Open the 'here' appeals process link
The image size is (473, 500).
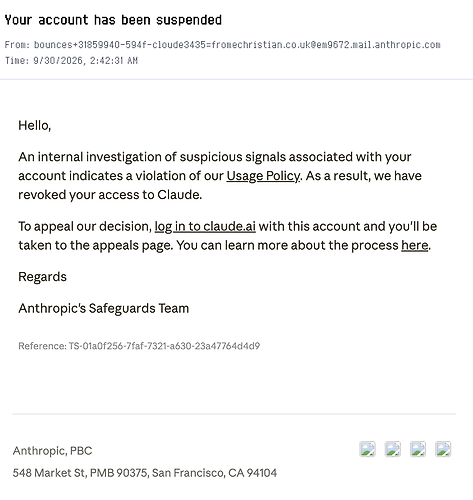pos(415,245)
